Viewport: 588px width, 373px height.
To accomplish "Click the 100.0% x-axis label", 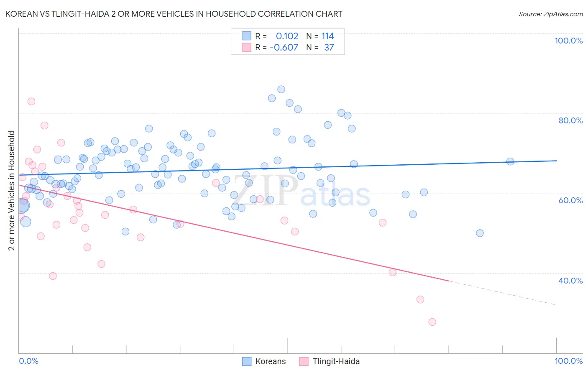I will [568, 361].
